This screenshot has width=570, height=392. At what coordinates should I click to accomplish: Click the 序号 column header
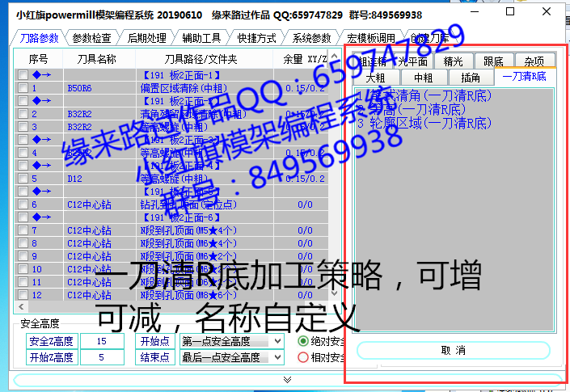39,59
